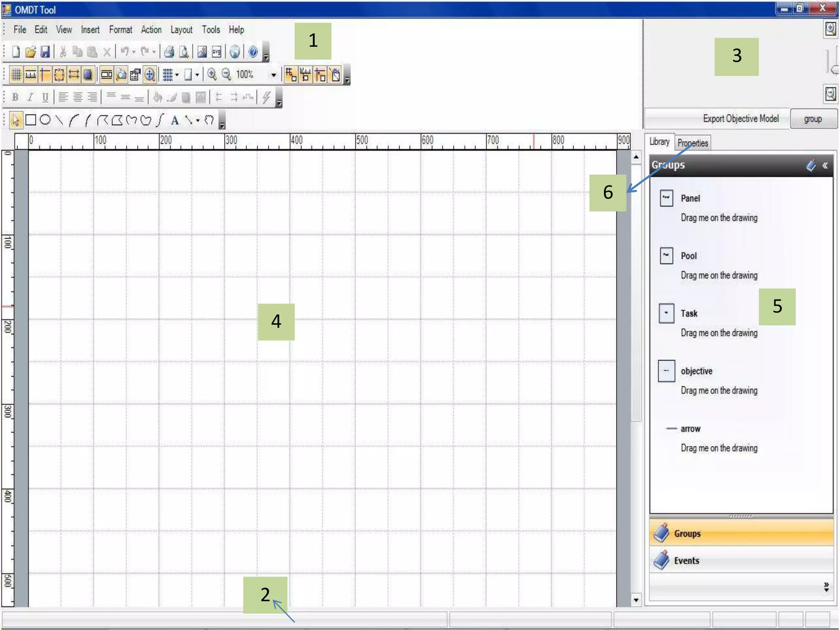Screen dimensions: 840x630
Task: Click the Save floppy disk icon
Action: (x=45, y=52)
